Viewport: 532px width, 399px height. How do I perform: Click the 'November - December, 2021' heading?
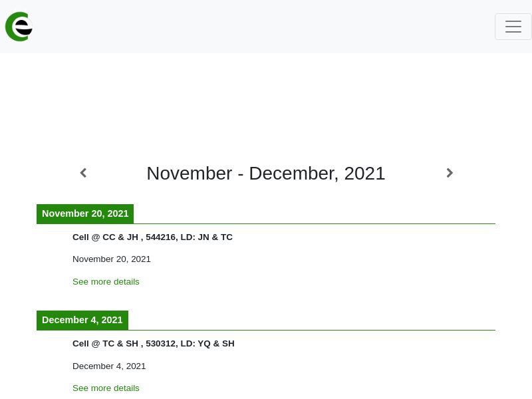coord(266,174)
